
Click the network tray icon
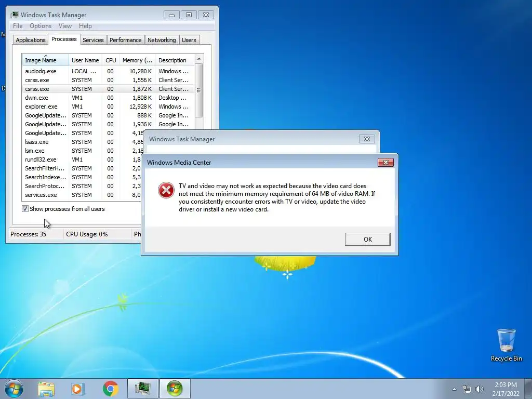[x=467, y=389]
